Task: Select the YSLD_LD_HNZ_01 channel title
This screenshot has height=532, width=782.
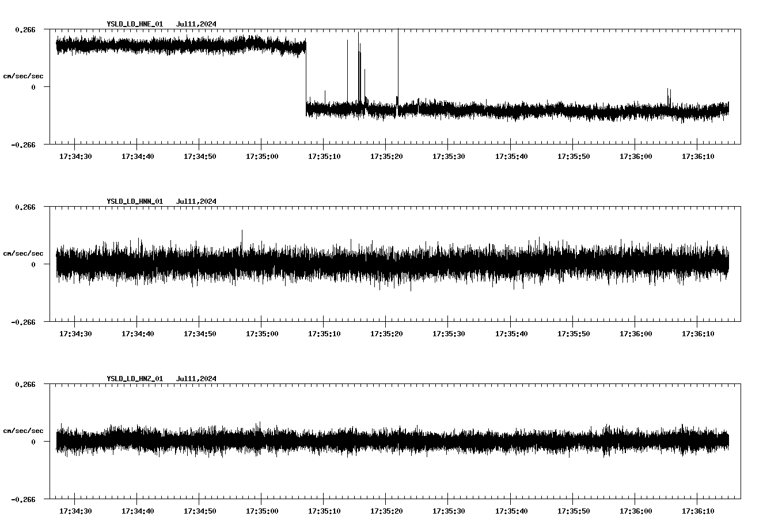Action: pyautogui.click(x=135, y=378)
